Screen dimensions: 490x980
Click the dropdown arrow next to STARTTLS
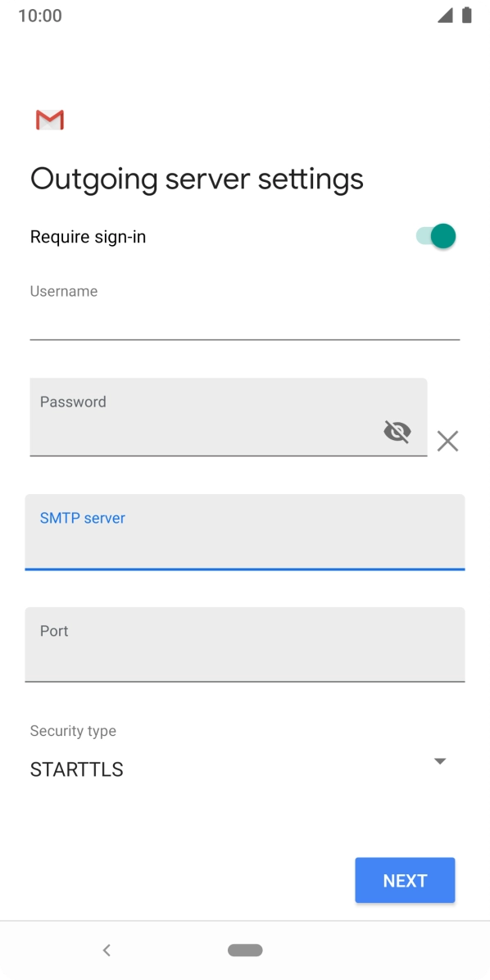pos(440,760)
